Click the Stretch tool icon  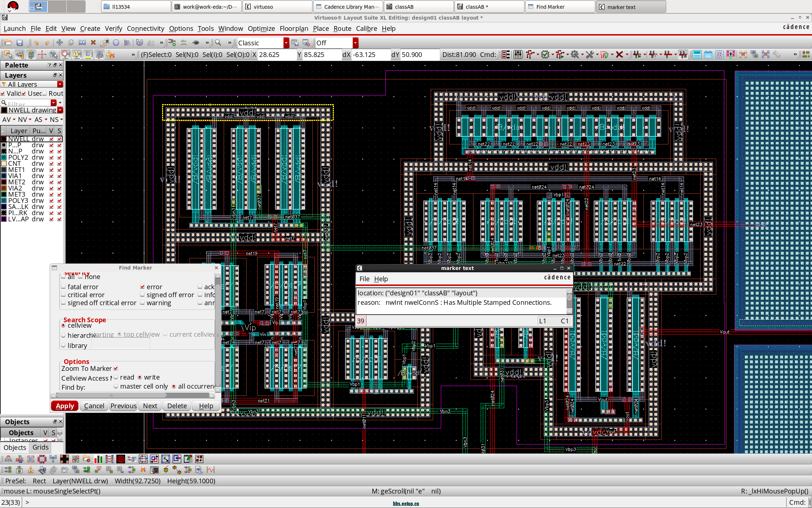point(82,43)
